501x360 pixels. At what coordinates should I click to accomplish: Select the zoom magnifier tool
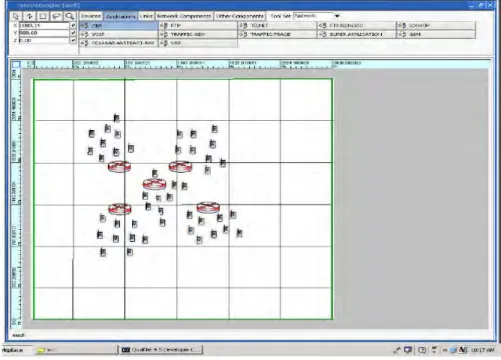[69, 16]
